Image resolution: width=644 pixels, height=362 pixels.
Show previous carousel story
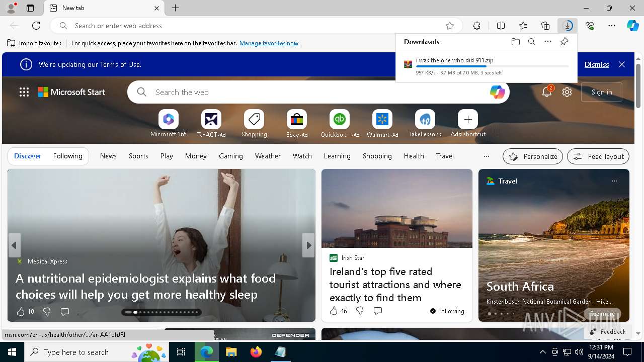[x=14, y=245]
